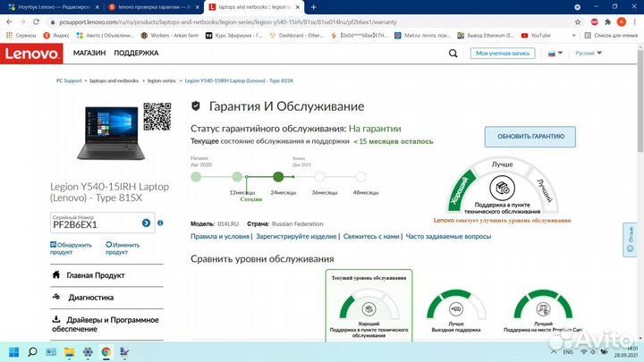This screenshot has width=644, height=362.
Task: Switch to the lenovo проверка гарантии tab
Action: pos(153,7)
